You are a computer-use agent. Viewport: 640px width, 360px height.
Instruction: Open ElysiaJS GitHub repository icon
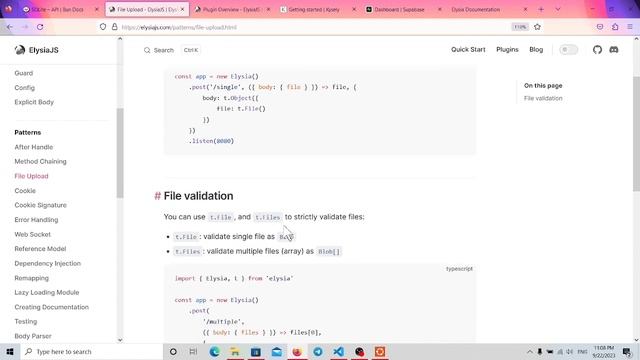(597, 50)
